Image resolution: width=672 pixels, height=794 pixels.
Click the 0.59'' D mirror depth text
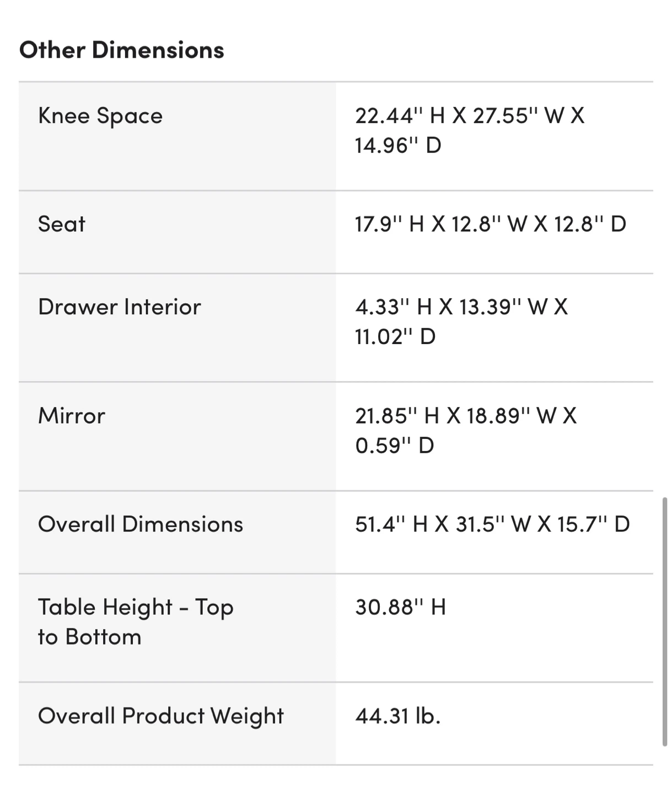[395, 445]
